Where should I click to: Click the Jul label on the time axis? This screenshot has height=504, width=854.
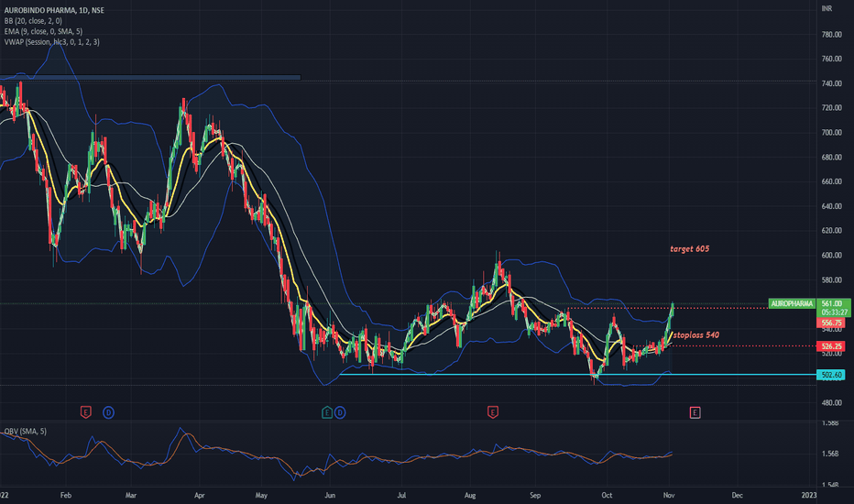click(x=401, y=495)
